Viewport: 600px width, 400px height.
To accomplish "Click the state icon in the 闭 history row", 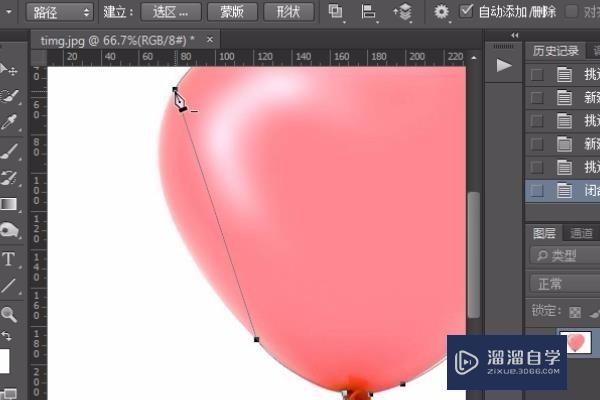I will [564, 190].
